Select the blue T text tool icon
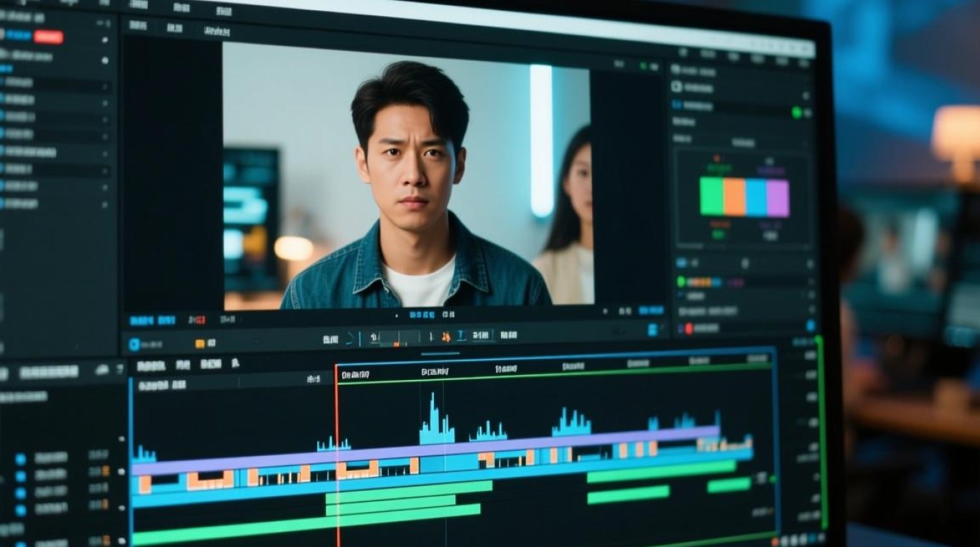Viewport: 980px width, 547px height. coord(460,336)
